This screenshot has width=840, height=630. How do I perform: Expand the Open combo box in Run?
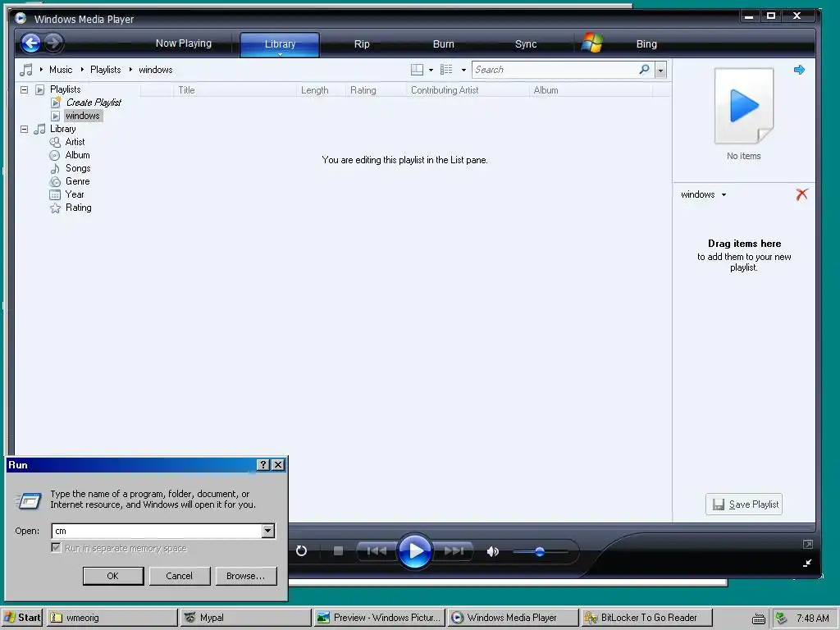coord(268,531)
